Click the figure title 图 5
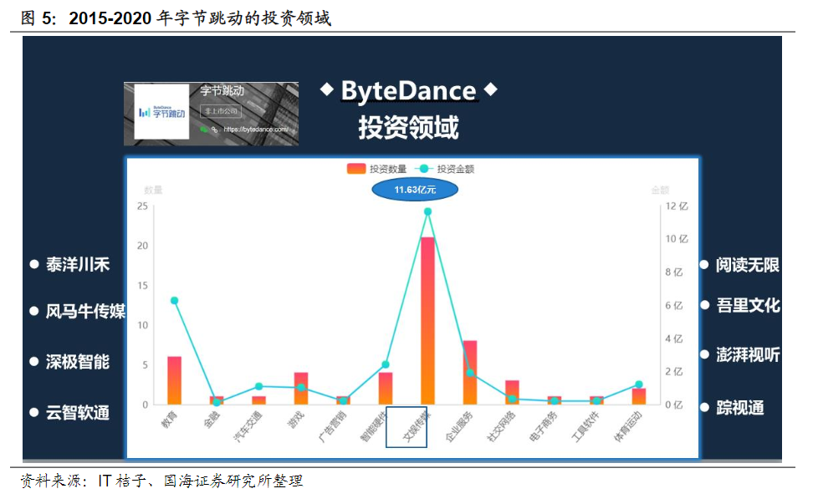The width and height of the screenshot is (813, 504). point(176,18)
